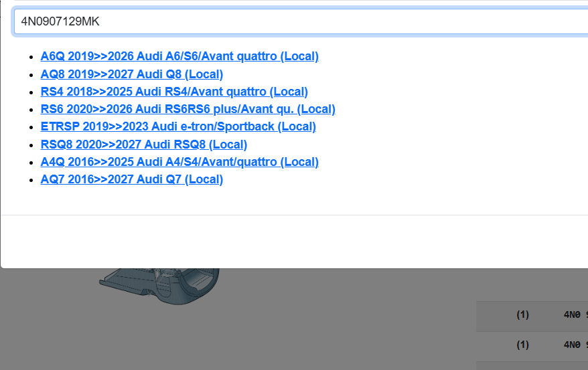Image resolution: width=588 pixels, height=370 pixels.
Task: Click the part diagram image behind the dialog
Action: [x=161, y=289]
